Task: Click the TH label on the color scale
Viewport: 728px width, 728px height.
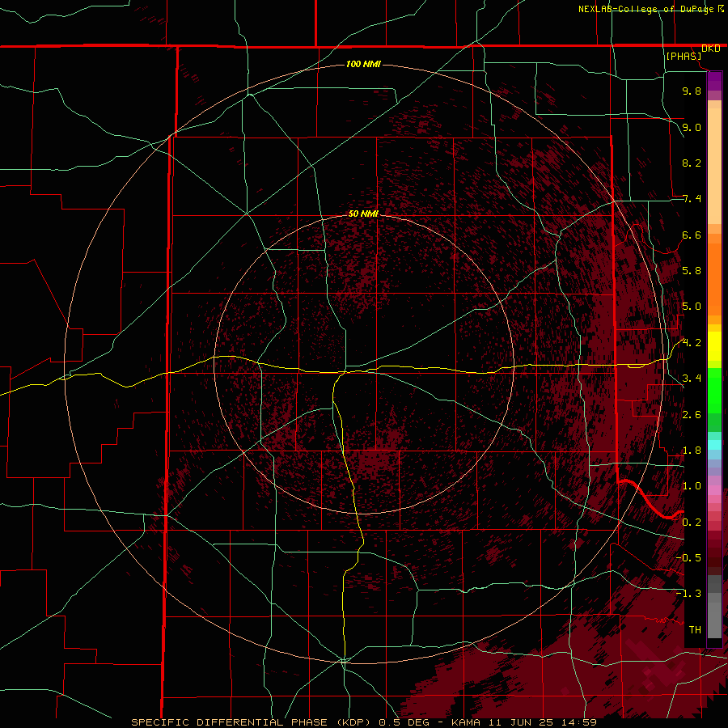Action: coord(695,629)
